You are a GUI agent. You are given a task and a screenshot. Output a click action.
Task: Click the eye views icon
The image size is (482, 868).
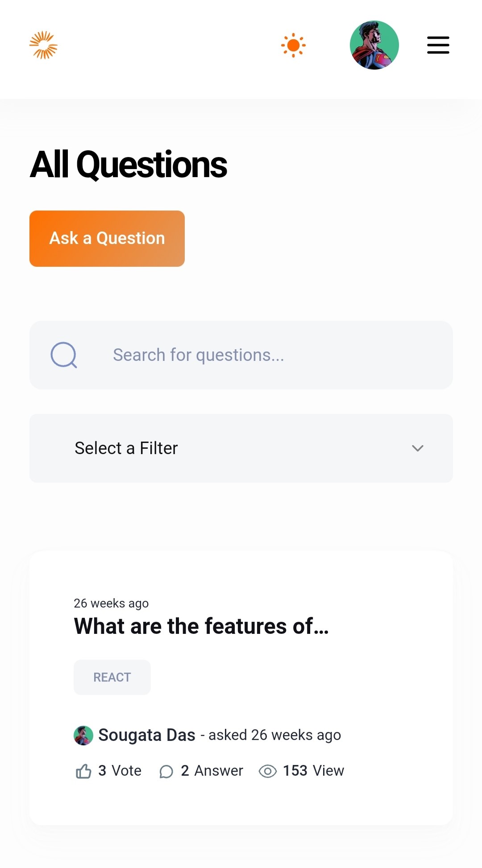tap(268, 771)
